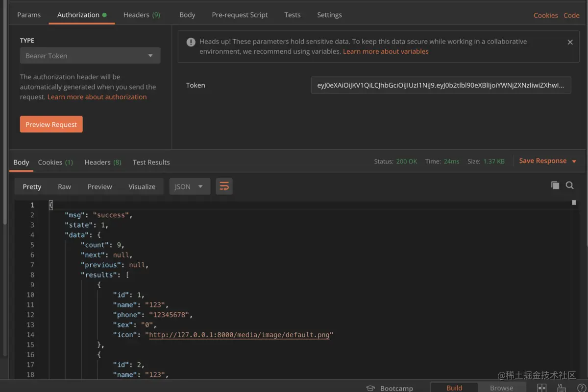
Task: Select the Preview view mode
Action: 100,186
